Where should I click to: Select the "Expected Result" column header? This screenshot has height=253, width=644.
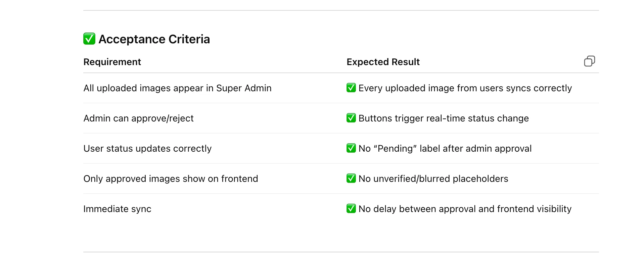pos(383,62)
